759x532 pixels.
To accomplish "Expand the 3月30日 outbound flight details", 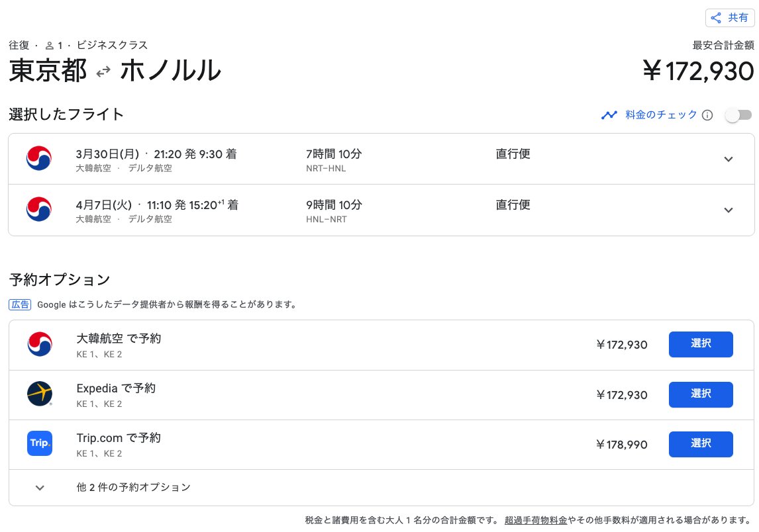I will (x=728, y=159).
